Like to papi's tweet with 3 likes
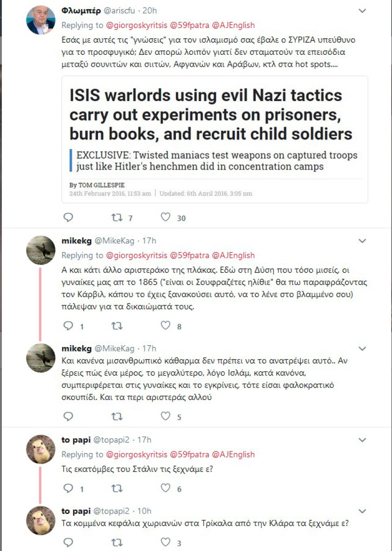 tap(166, 543)
